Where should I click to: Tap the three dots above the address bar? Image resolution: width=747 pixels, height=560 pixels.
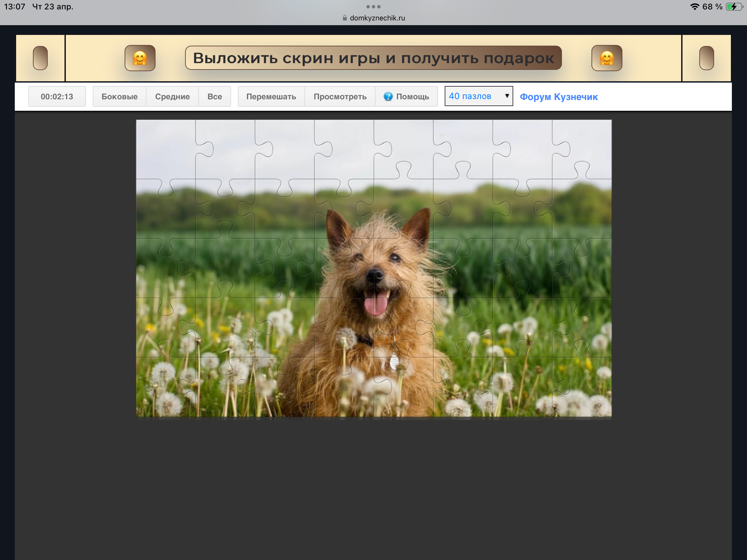(x=373, y=7)
